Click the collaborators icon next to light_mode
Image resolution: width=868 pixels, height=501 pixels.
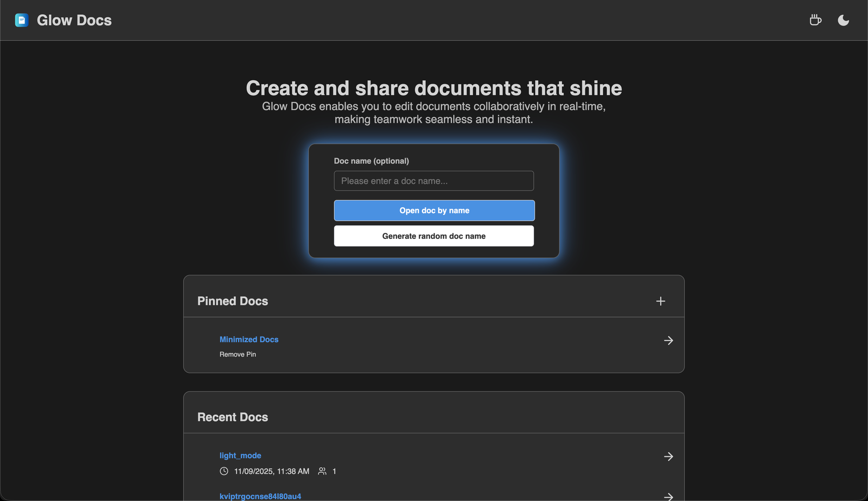click(x=322, y=471)
